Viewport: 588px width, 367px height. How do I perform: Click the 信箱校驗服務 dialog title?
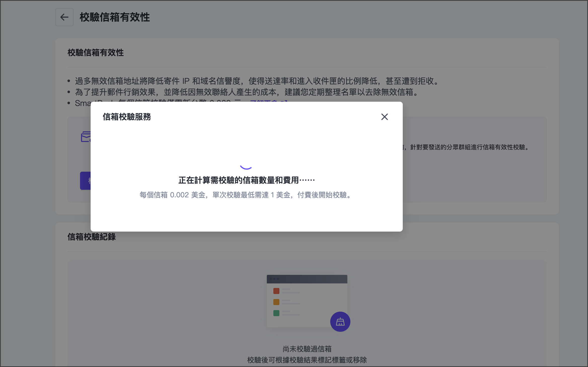pos(127,117)
